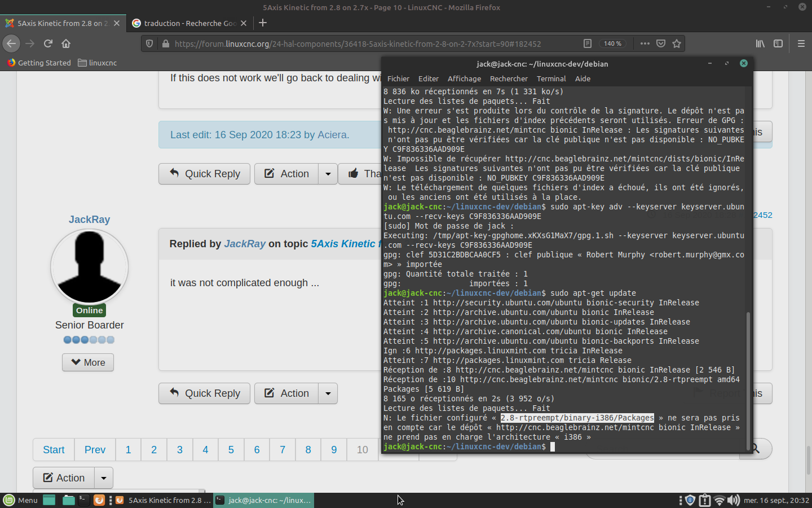Click the Firefox forward arrow
Image resolution: width=812 pixels, height=508 pixels.
30,43
